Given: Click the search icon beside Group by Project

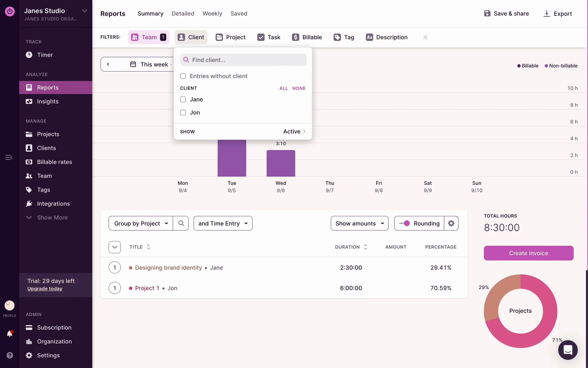Looking at the screenshot, I should coord(181,223).
